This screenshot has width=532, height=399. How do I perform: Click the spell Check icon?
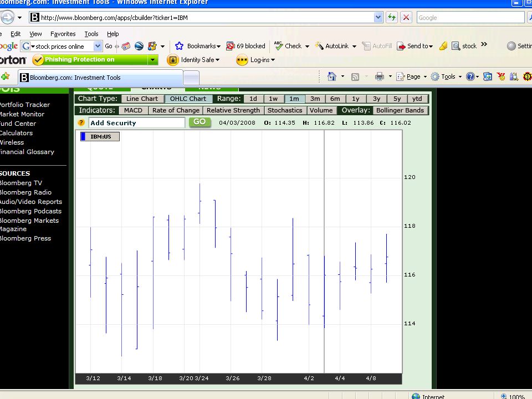pyautogui.click(x=279, y=46)
